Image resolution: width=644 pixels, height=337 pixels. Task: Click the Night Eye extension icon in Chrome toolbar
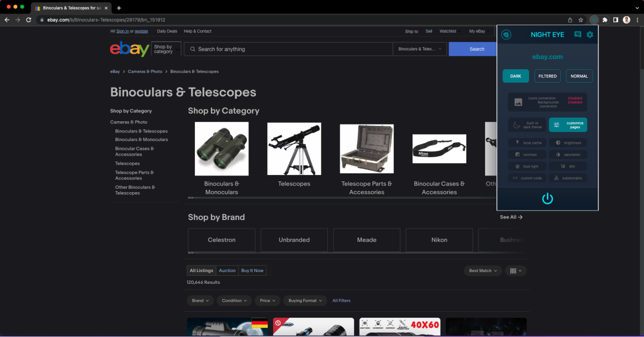coord(594,20)
